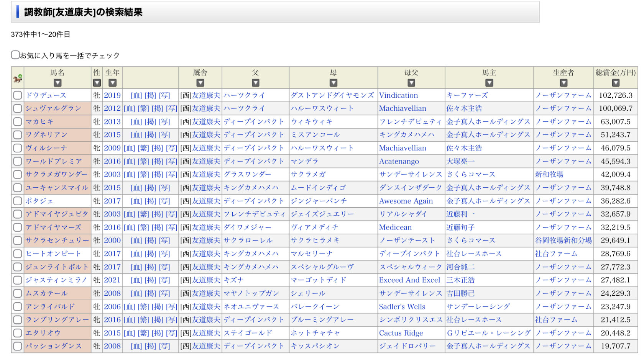Click birth year 2021 for ジャスティンミラノ
The width and height of the screenshot is (644, 357).
[112, 280]
